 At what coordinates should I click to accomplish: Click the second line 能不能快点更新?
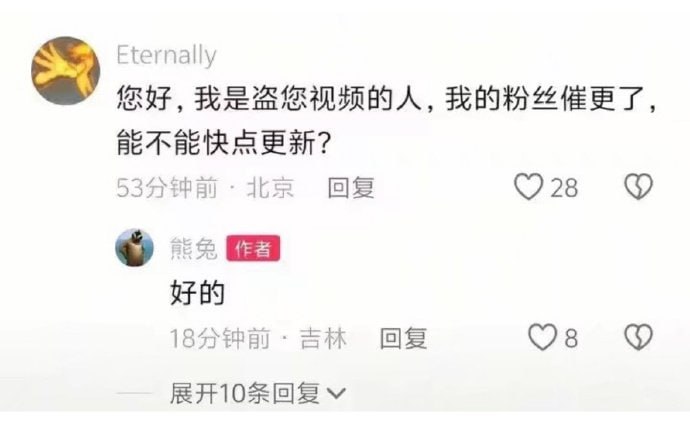coord(224,143)
